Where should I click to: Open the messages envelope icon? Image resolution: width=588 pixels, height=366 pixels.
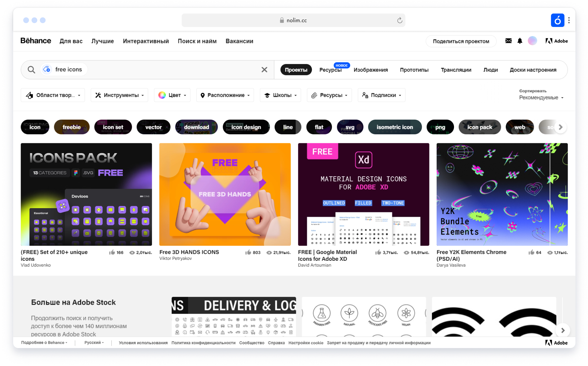[x=508, y=41]
